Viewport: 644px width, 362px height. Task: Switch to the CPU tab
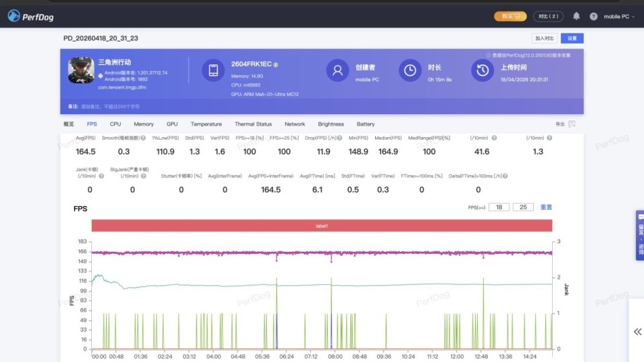115,124
